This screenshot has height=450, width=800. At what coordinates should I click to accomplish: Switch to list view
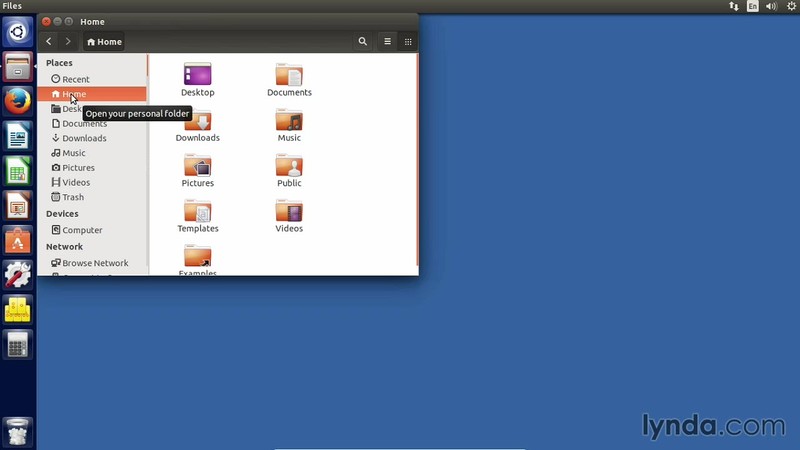(x=388, y=42)
